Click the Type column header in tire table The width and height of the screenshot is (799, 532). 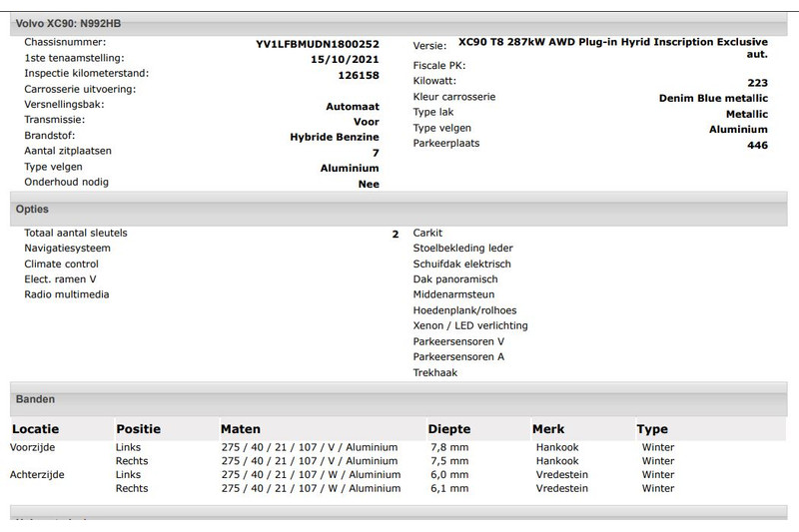click(x=652, y=429)
